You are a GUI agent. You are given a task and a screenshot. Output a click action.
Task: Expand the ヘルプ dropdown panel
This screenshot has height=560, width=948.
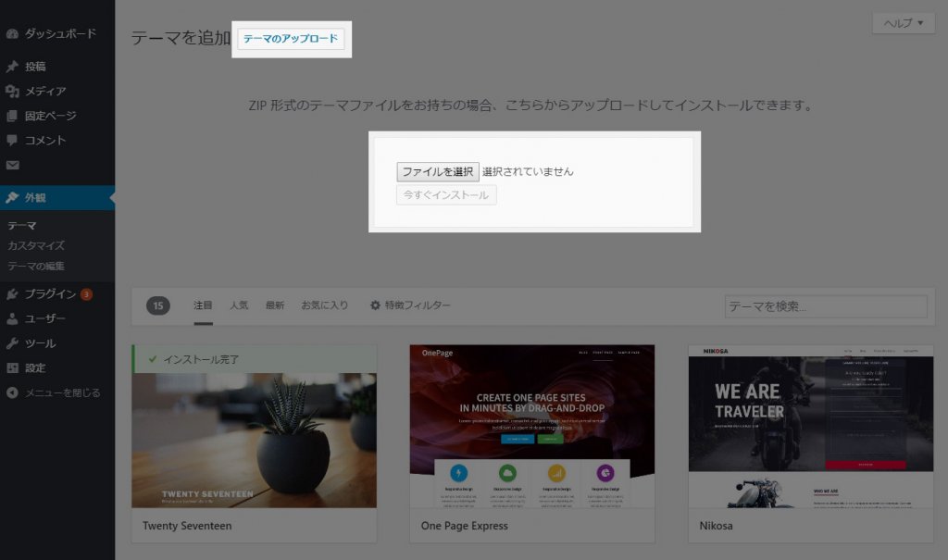[903, 22]
